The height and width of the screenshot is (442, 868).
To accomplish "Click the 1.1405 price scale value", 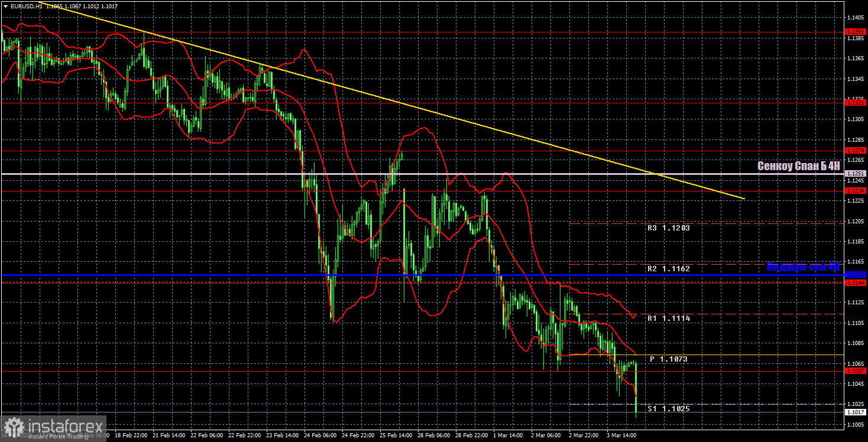I will 856,18.
